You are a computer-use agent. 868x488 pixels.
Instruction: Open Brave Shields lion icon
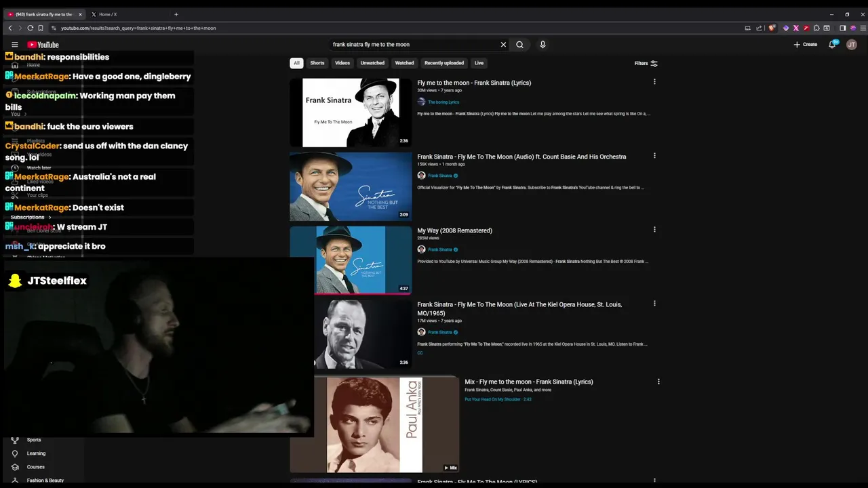tap(772, 28)
